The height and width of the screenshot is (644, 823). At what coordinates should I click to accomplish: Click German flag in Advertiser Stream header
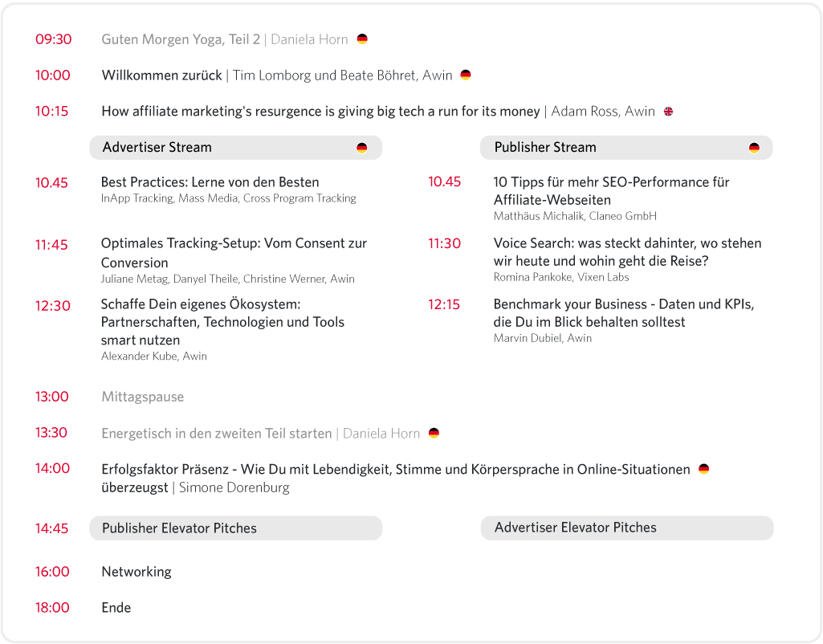coord(362,148)
